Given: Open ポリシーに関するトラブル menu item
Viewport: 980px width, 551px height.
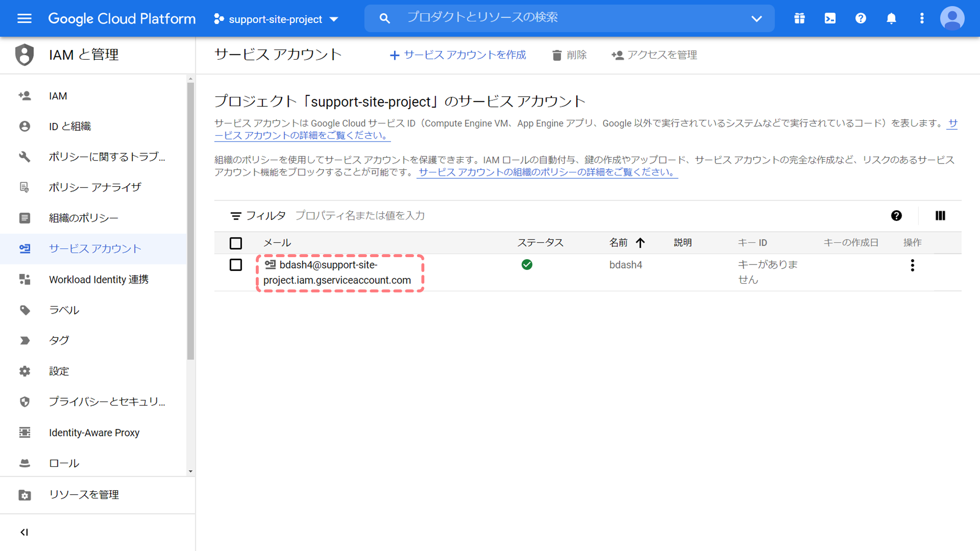Looking at the screenshot, I should (93, 157).
